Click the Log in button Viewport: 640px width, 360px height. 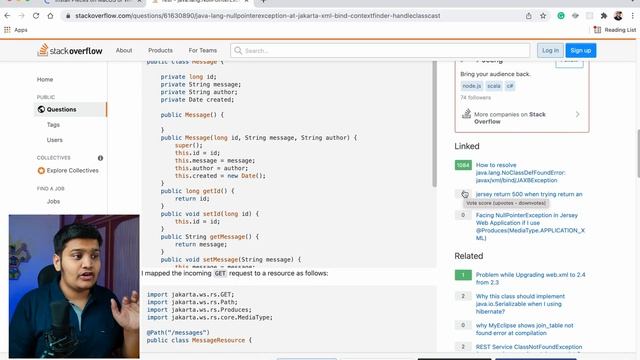point(550,50)
